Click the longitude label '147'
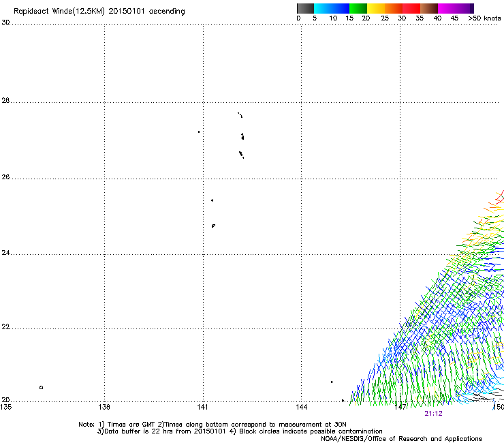The height and width of the screenshot is (443, 504). coord(400,407)
